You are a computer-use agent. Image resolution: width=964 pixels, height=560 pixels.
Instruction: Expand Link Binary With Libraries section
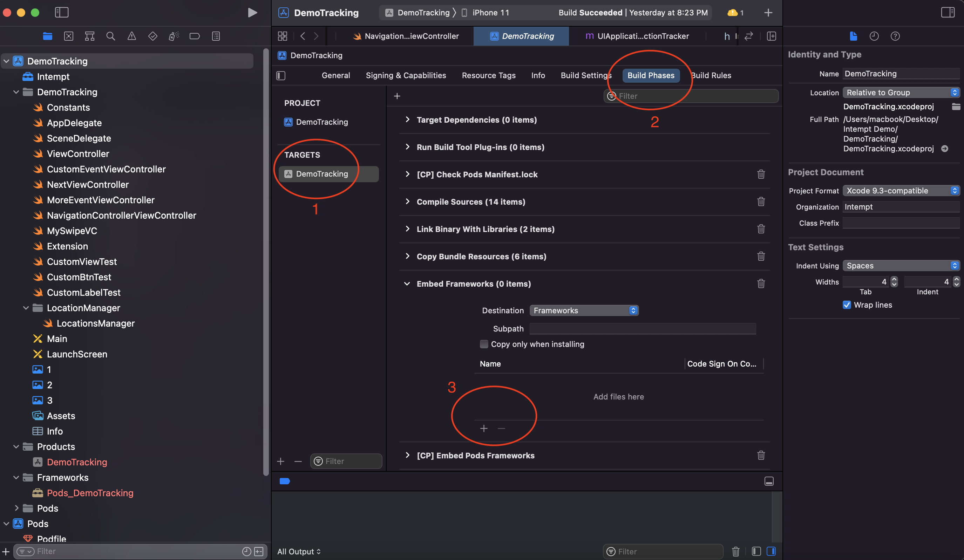click(x=407, y=229)
